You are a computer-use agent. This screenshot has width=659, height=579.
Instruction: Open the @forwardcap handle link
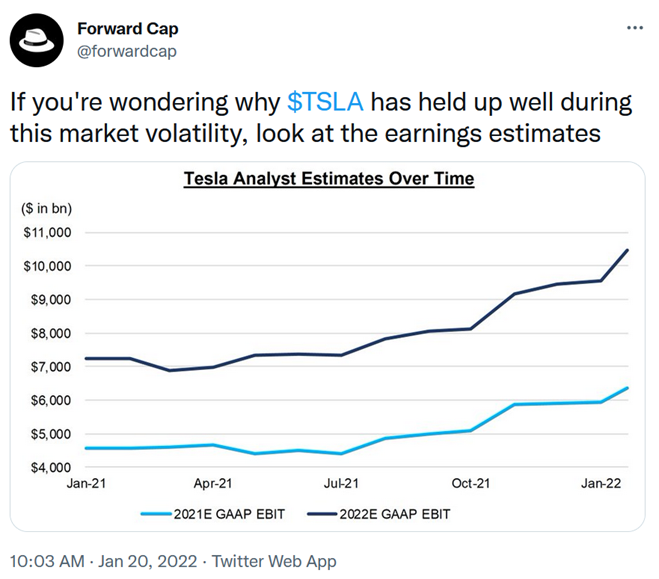126,51
